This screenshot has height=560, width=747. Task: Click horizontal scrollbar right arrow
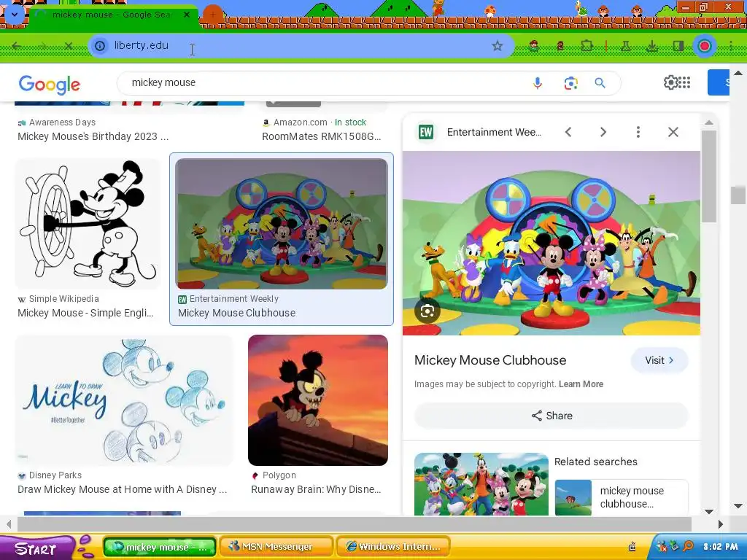click(720, 524)
